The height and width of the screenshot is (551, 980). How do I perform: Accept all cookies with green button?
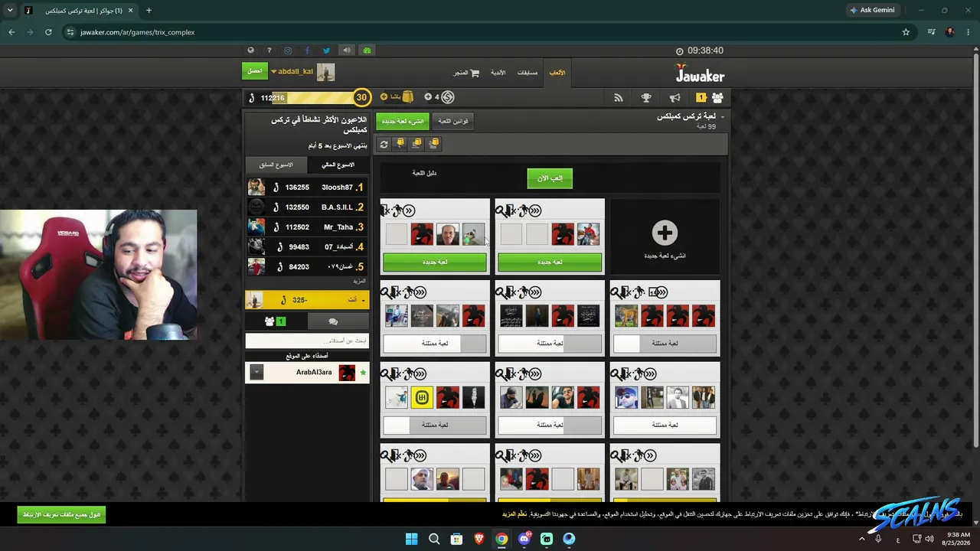click(61, 515)
